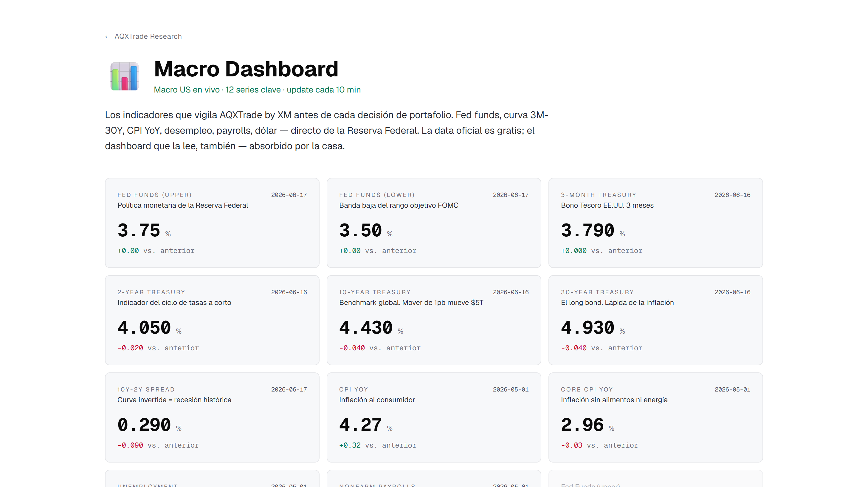Select the 3-Month Treasury card

pyautogui.click(x=655, y=223)
